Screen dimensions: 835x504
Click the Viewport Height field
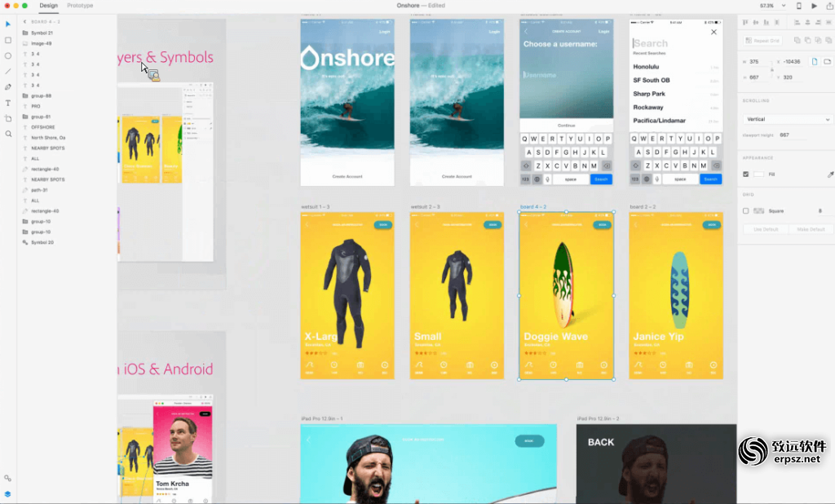coord(794,135)
